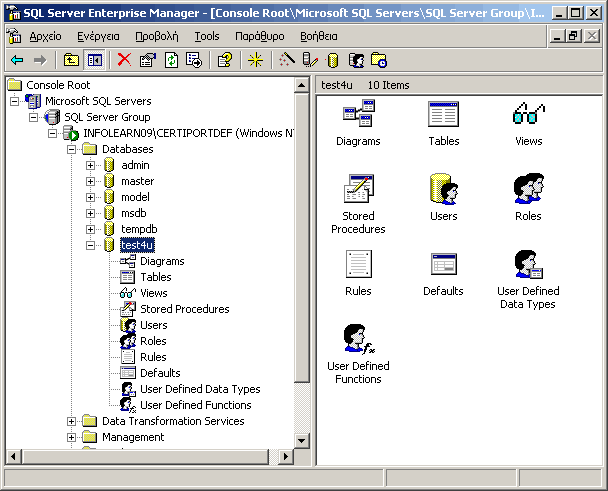Open Stored Procedures icon in right pane
The width and height of the screenshot is (608, 491).
pyautogui.click(x=359, y=188)
